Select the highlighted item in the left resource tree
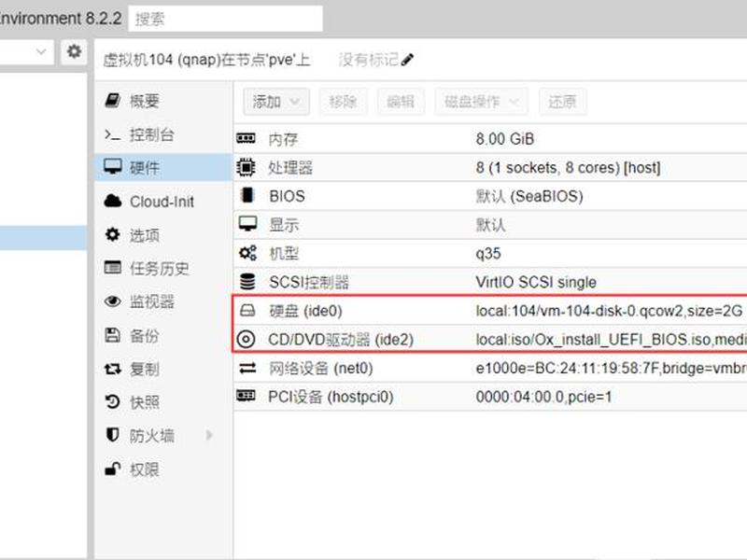Viewport: 747px width, 560px height. [43, 238]
